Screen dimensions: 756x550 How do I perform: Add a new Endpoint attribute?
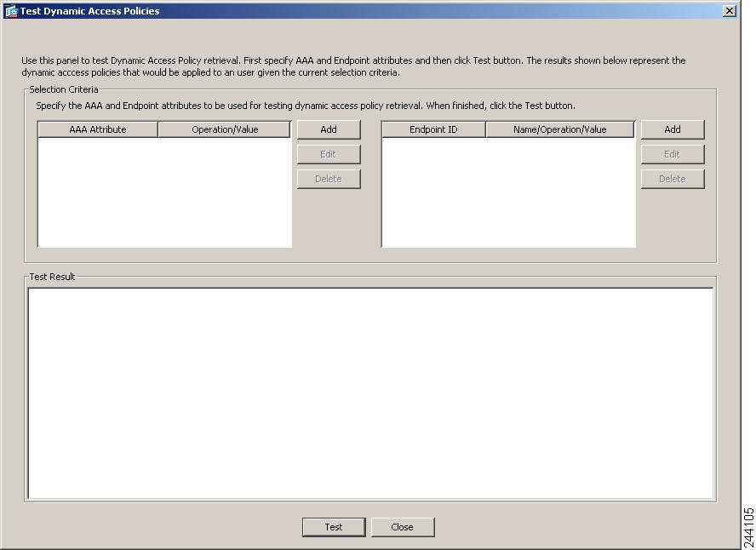click(x=672, y=129)
